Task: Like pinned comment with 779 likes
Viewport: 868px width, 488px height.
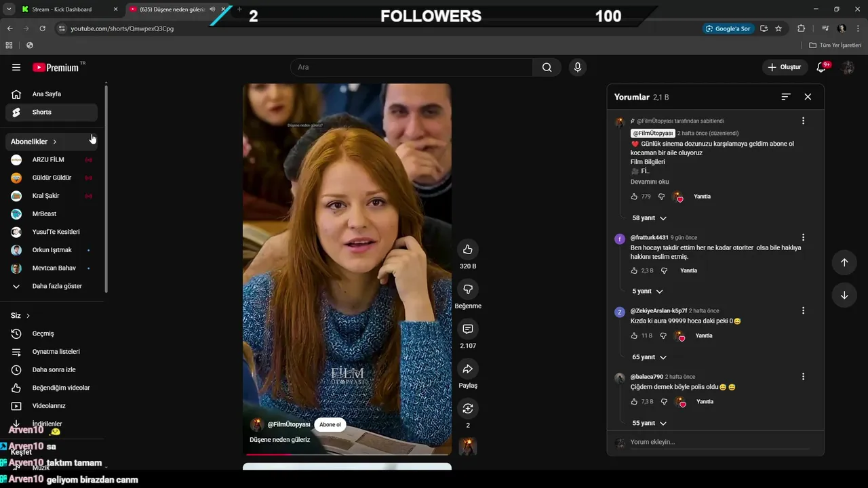Action: point(634,197)
